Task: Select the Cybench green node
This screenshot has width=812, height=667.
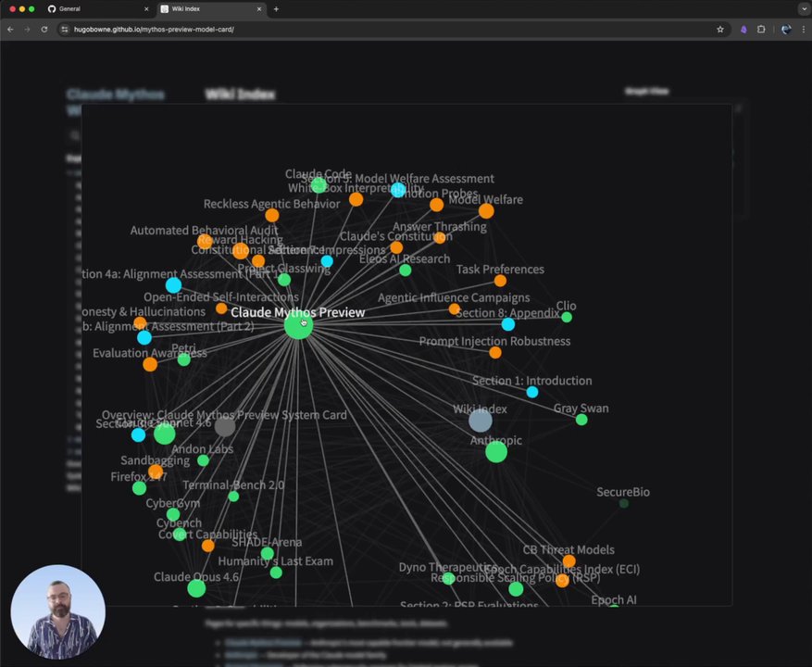Action: [180, 535]
